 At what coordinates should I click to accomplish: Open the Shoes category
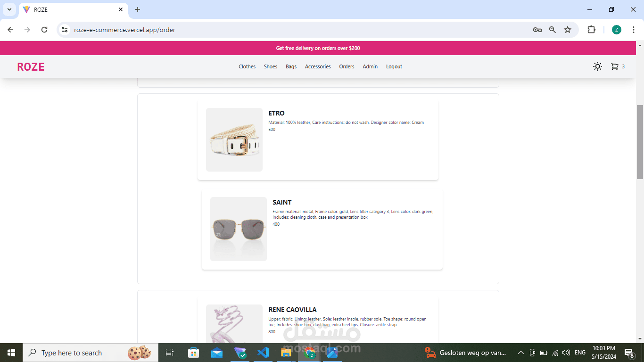pyautogui.click(x=271, y=66)
